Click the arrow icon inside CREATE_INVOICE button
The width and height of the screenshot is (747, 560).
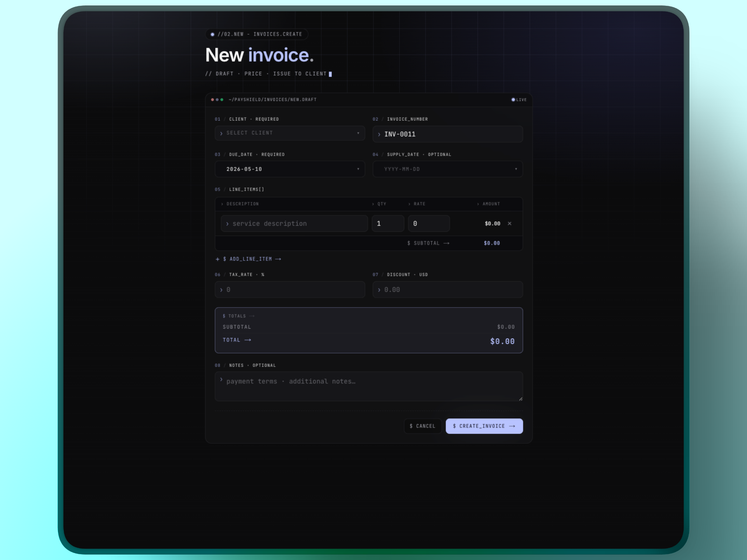pos(511,426)
